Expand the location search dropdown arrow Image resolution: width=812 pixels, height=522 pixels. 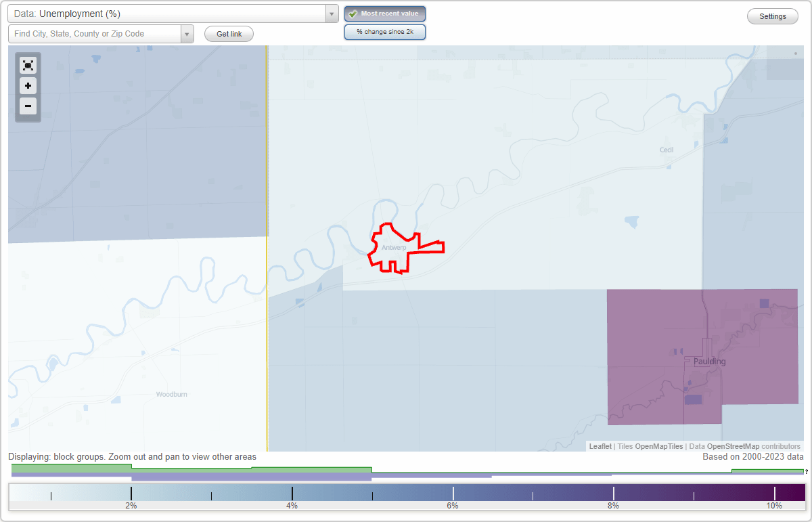tap(187, 34)
